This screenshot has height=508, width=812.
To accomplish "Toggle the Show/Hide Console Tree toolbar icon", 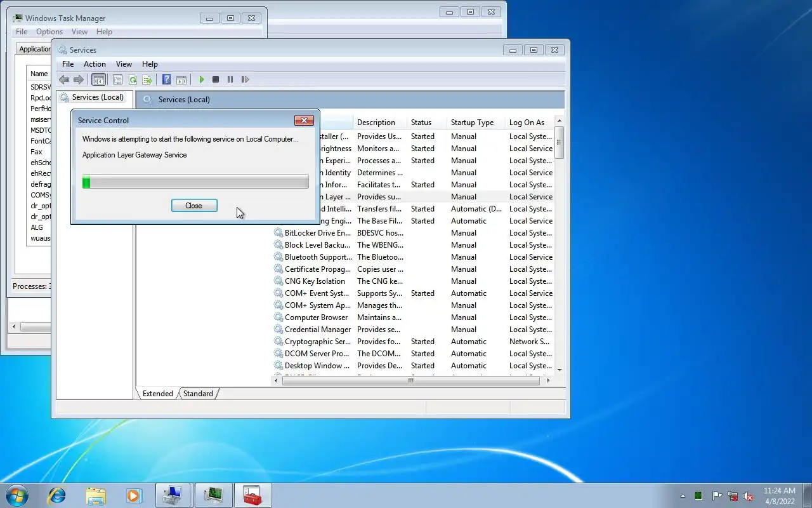I will coord(98,79).
